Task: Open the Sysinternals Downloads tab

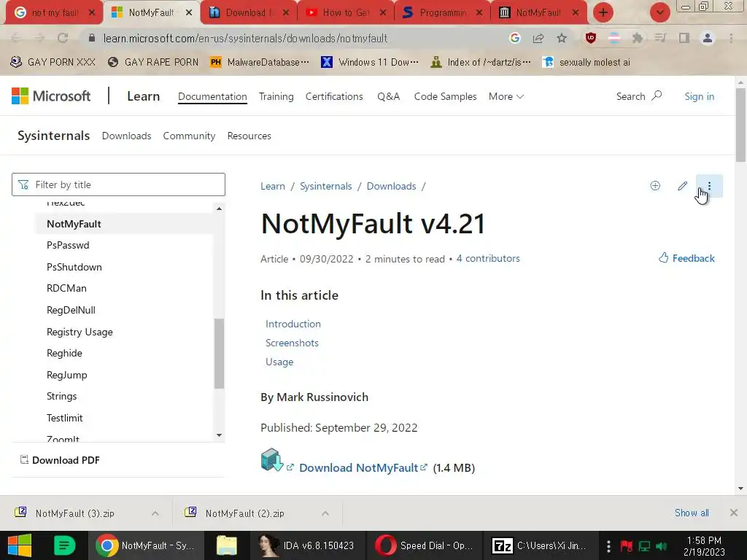Action: [x=127, y=136]
